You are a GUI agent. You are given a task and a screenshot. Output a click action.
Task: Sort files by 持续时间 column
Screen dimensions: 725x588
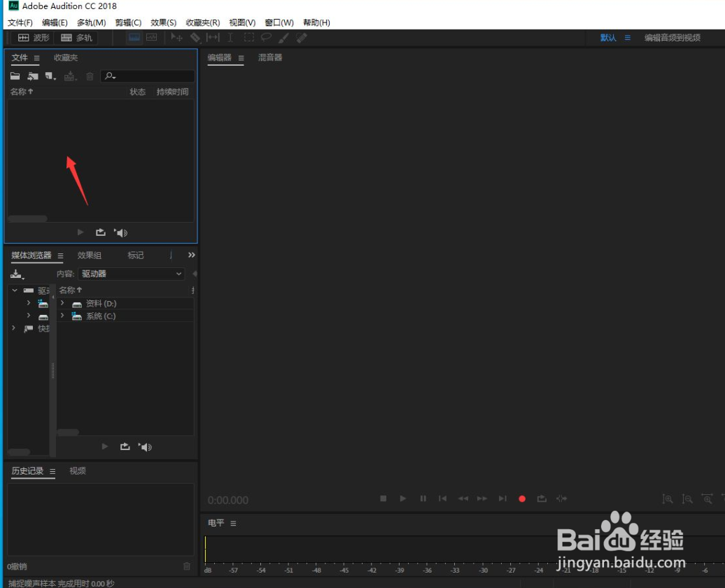coord(172,92)
